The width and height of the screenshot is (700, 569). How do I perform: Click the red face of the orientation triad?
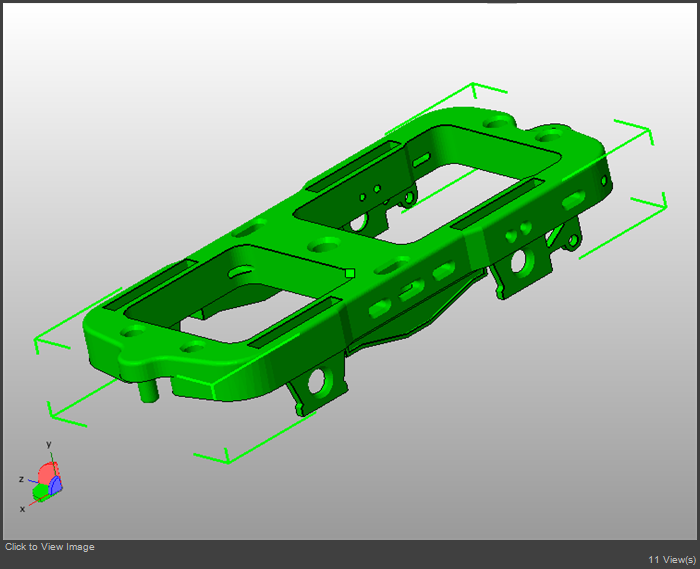click(x=47, y=471)
